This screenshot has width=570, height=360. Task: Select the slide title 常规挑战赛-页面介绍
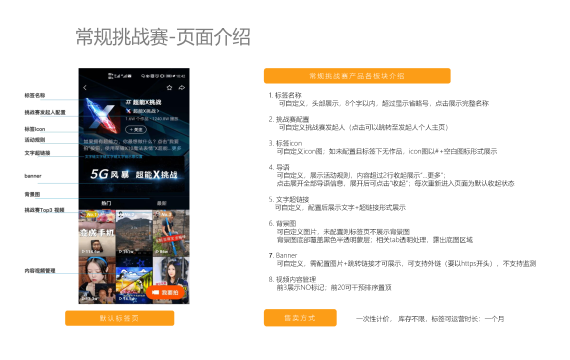(163, 37)
